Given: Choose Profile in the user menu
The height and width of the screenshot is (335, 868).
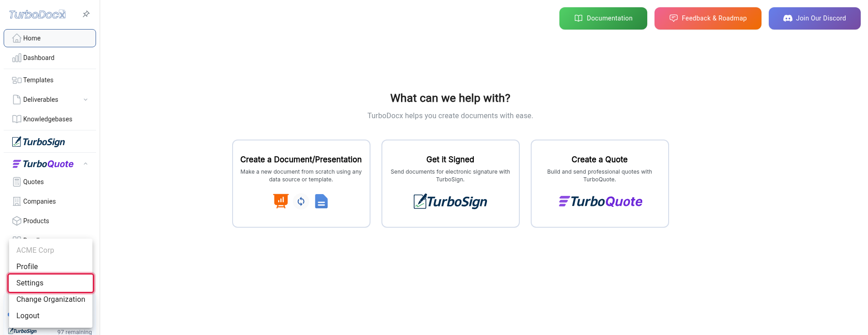Looking at the screenshot, I should [x=51, y=266].
